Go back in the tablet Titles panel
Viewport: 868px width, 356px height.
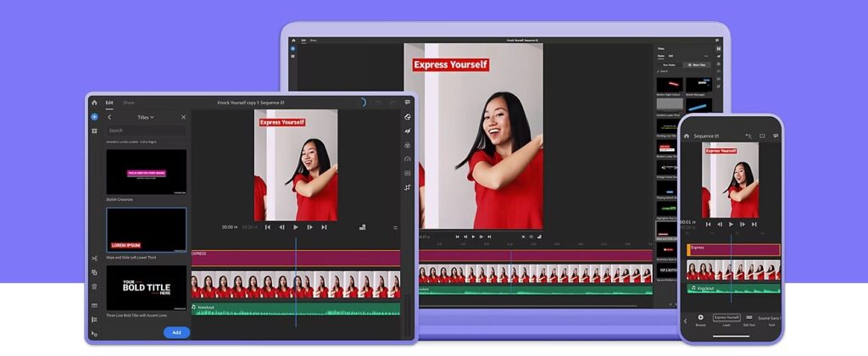(109, 117)
